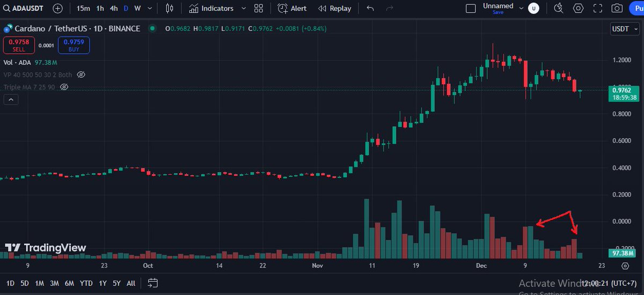Select the 5Y date range
Screen dimensions: 644x295
click(x=116, y=283)
